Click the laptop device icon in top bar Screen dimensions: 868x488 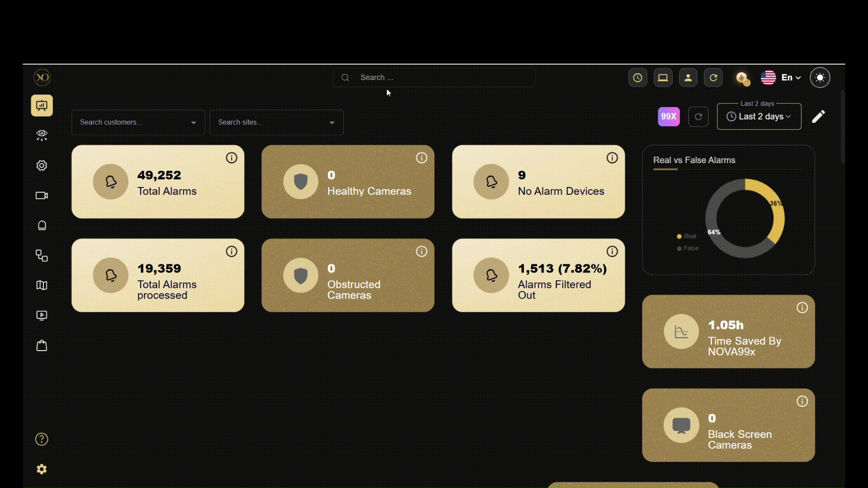pyautogui.click(x=663, y=78)
